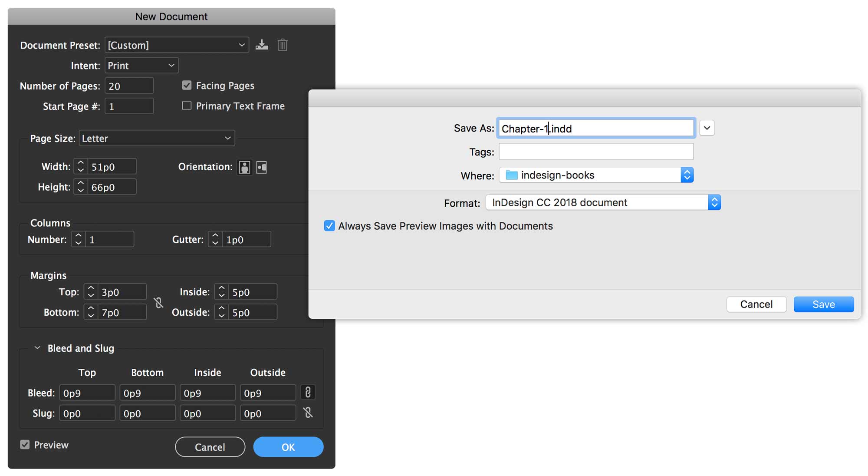Click the Tags input field
The height and width of the screenshot is (476, 868).
coord(596,152)
